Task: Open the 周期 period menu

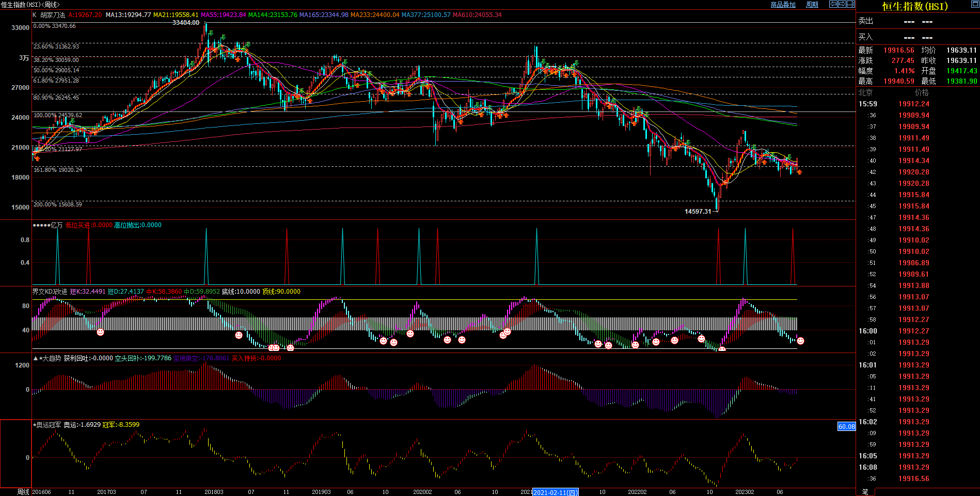Action: 812,5
